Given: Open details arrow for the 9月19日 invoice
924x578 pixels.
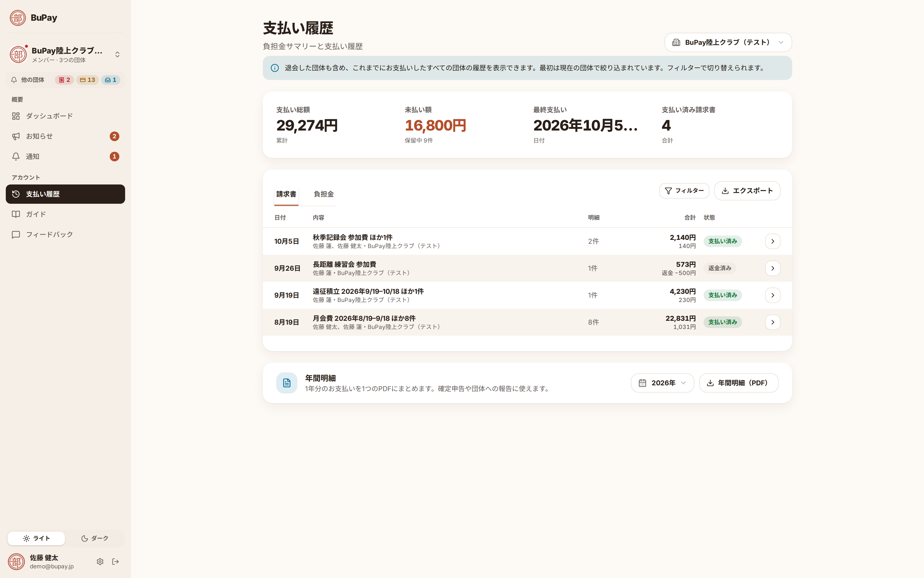Looking at the screenshot, I should point(772,295).
